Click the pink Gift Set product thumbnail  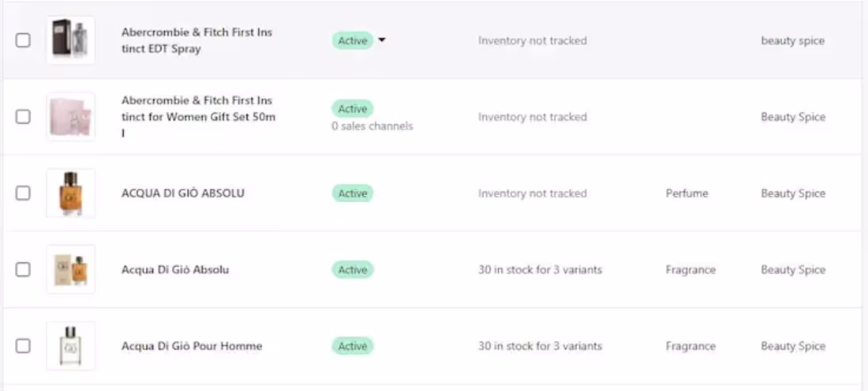[70, 117]
